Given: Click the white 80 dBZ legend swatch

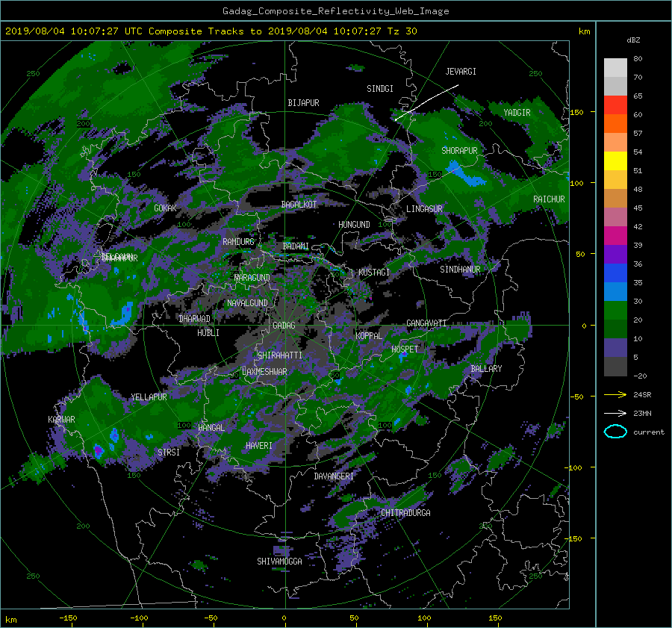Looking at the screenshot, I should 615,67.
